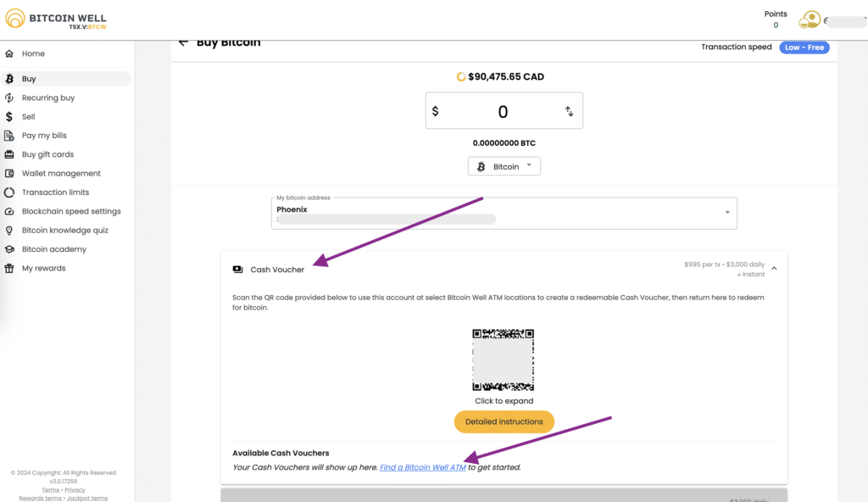
Task: Click the Pay my bills document icon
Action: click(x=9, y=136)
